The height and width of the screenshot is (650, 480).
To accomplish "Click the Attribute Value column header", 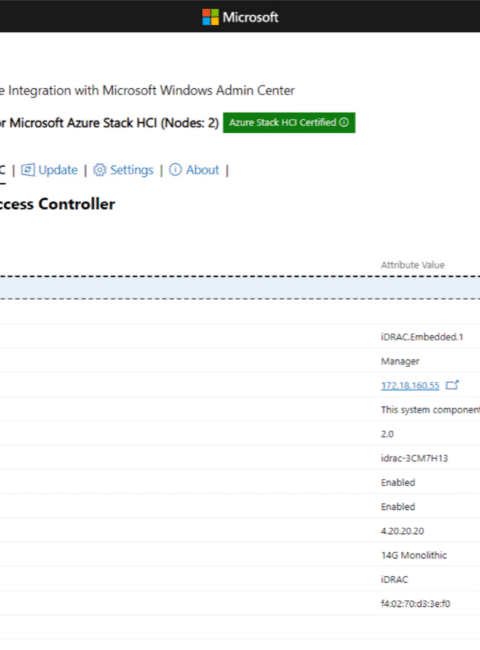I will 412,265.
